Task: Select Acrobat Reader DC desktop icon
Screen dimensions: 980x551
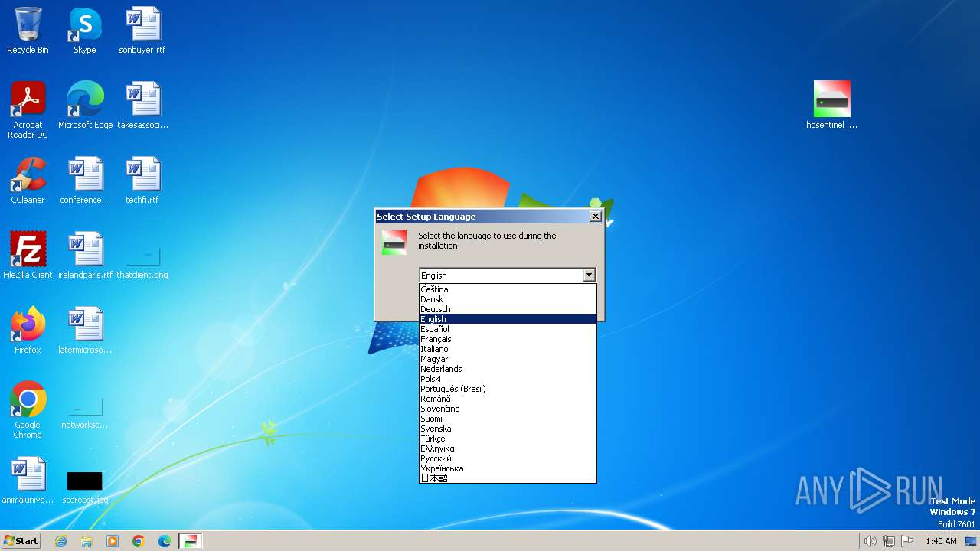Action: (x=28, y=110)
